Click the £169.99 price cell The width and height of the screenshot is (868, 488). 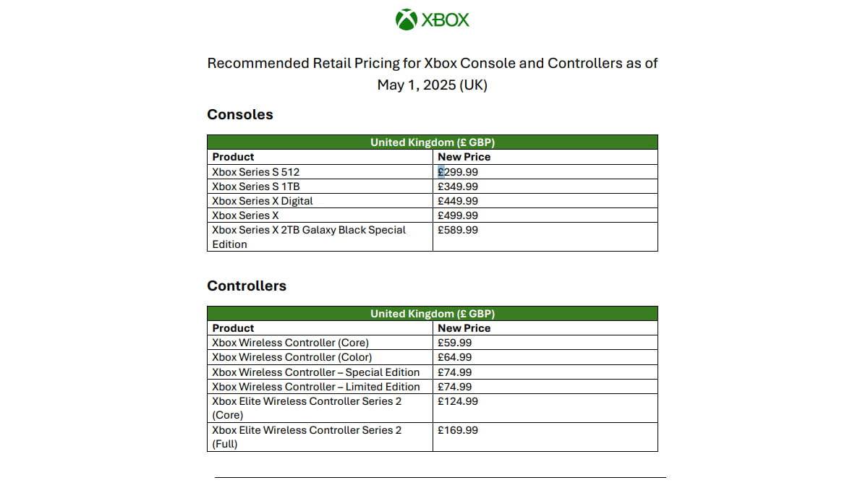458,430
